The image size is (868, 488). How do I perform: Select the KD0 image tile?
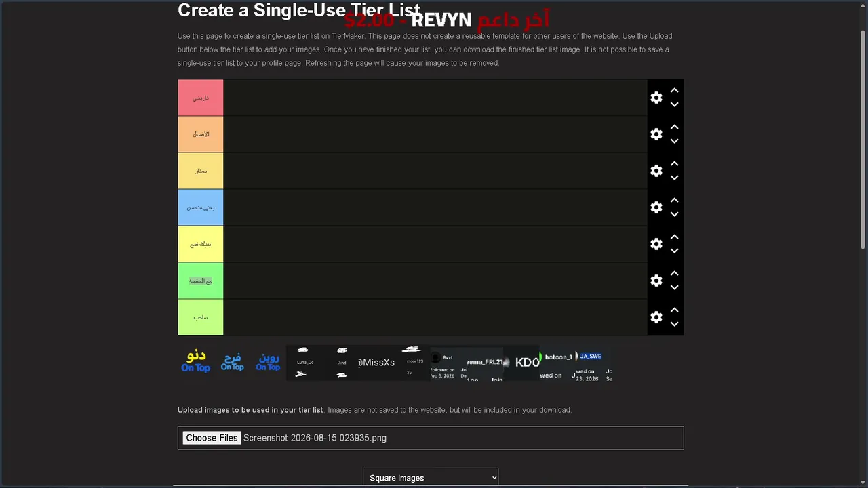521,363
